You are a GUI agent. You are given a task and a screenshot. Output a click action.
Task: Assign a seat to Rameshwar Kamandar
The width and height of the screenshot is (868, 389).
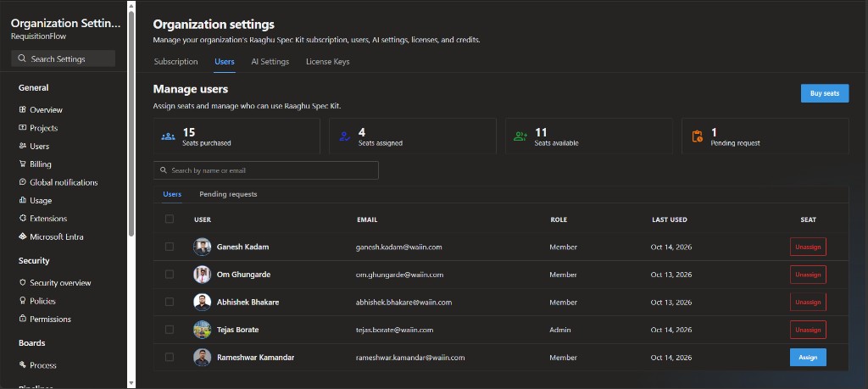[808, 358]
